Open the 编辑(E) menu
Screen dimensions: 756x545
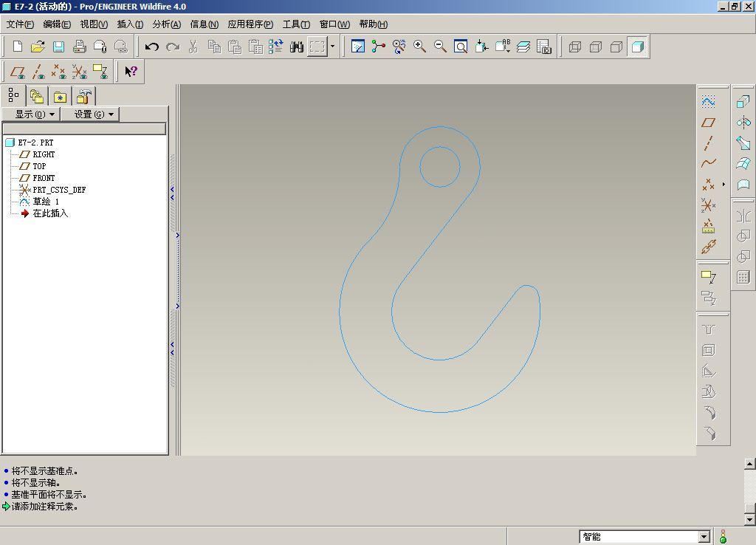pyautogui.click(x=57, y=24)
